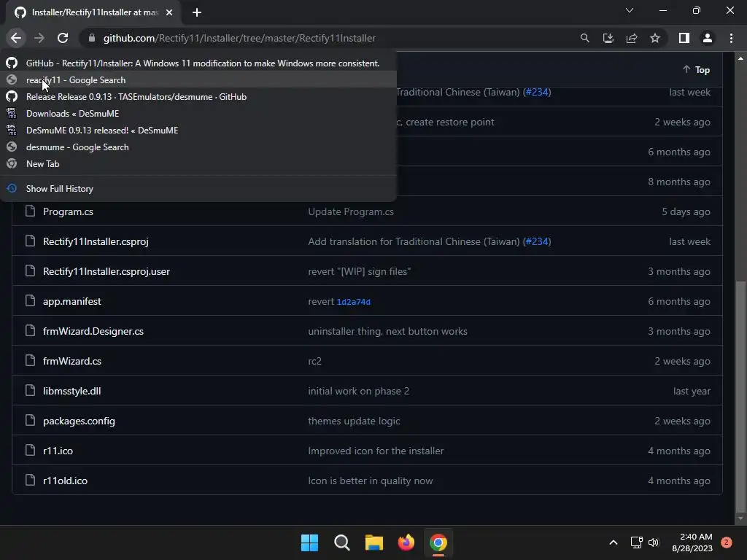Open libmsstyle.dll file

72,391
